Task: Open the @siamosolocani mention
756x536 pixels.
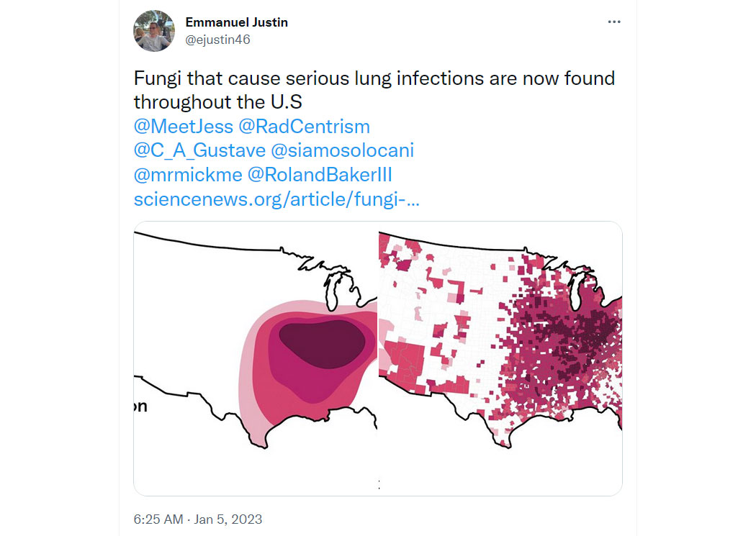Action: (x=342, y=151)
